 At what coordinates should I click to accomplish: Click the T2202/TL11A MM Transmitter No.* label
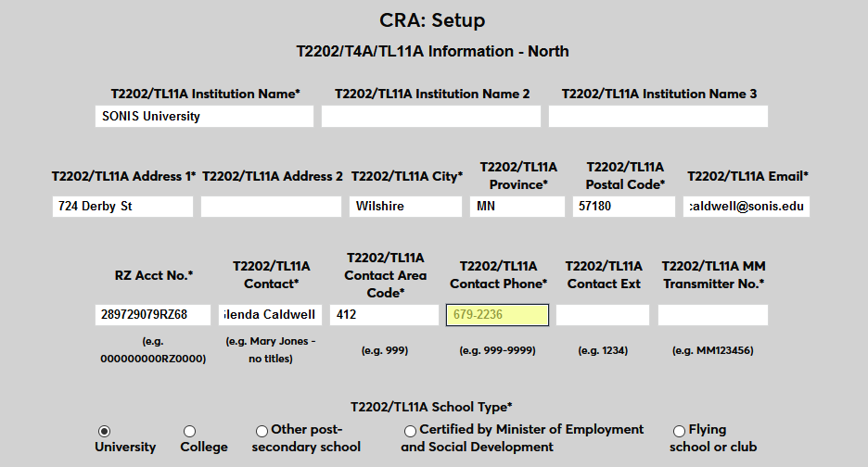(x=713, y=275)
